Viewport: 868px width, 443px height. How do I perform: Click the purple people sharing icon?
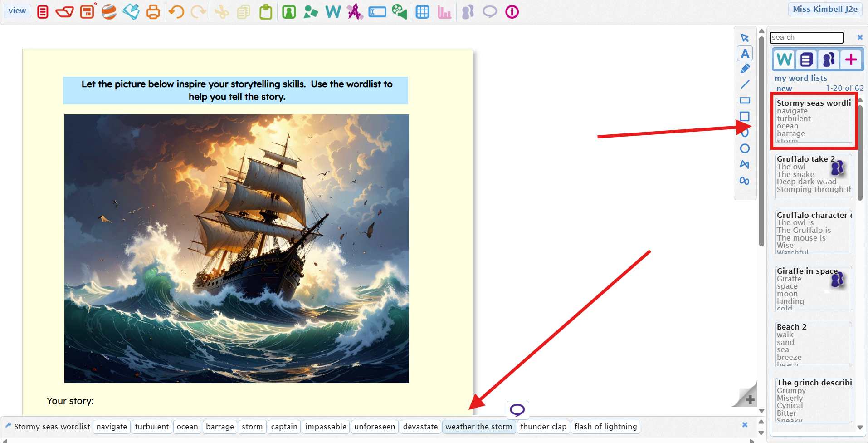click(468, 12)
